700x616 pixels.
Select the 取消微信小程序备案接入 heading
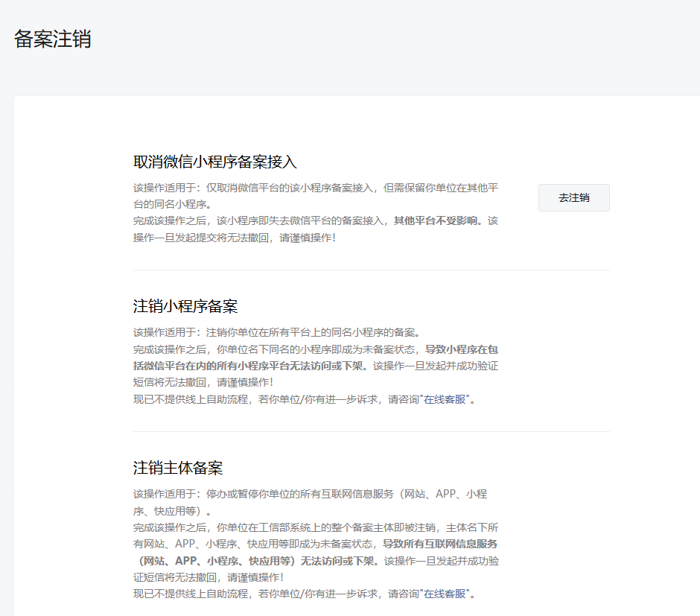(x=215, y=162)
